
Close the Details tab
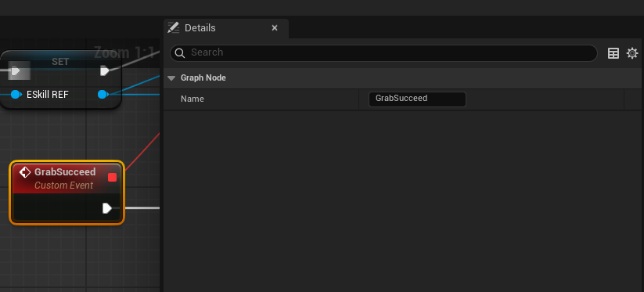coord(275,28)
